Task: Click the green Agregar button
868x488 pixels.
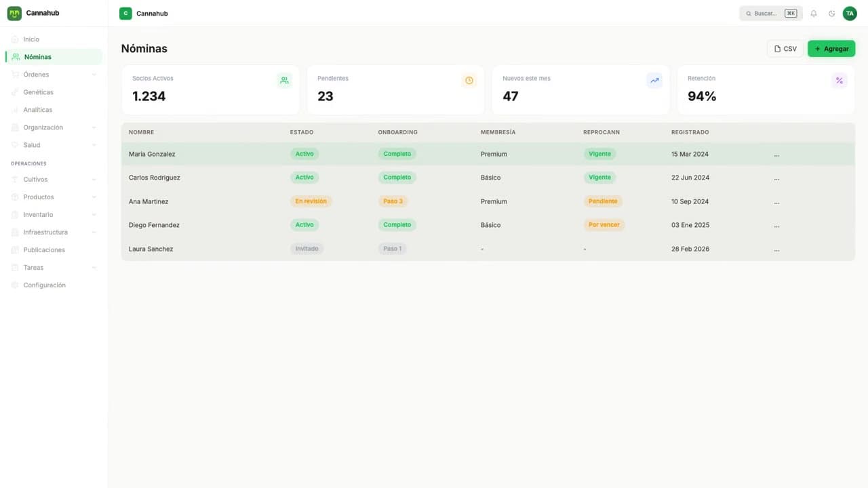Action: pyautogui.click(x=831, y=49)
